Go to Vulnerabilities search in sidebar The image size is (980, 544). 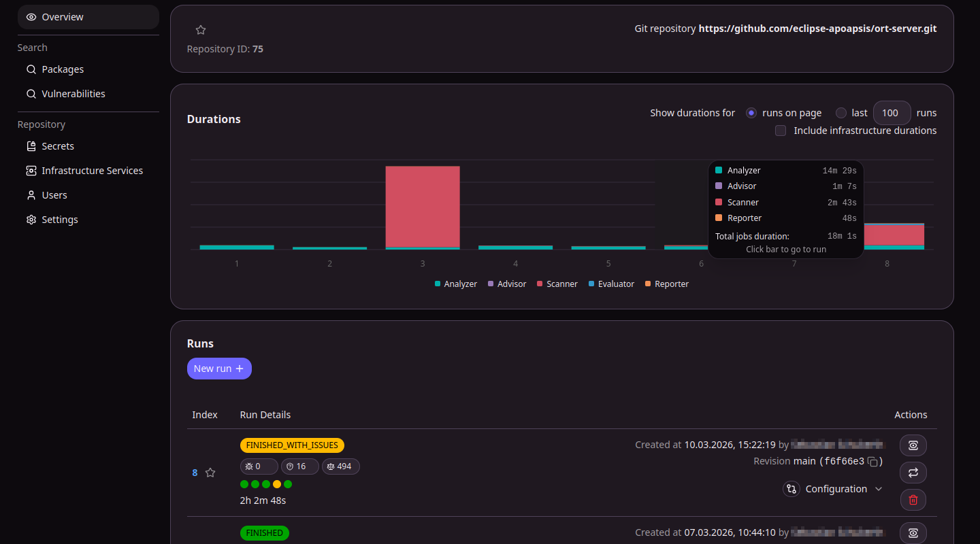[x=88, y=94]
